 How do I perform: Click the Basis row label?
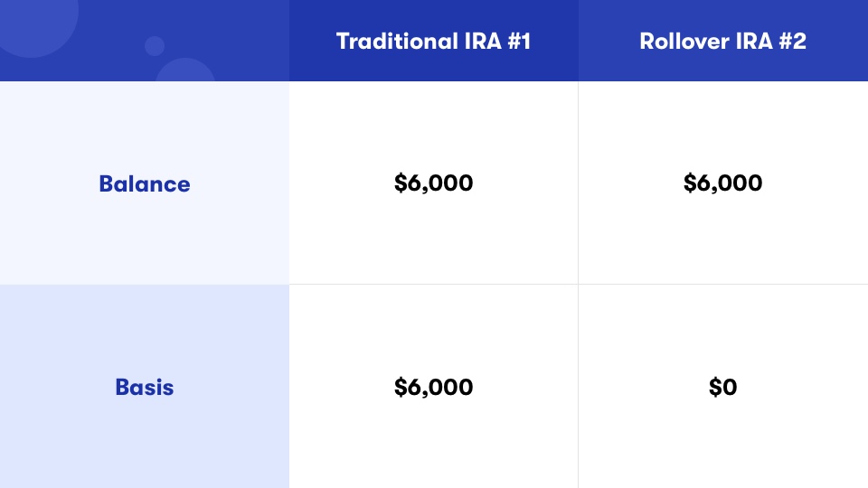point(145,388)
